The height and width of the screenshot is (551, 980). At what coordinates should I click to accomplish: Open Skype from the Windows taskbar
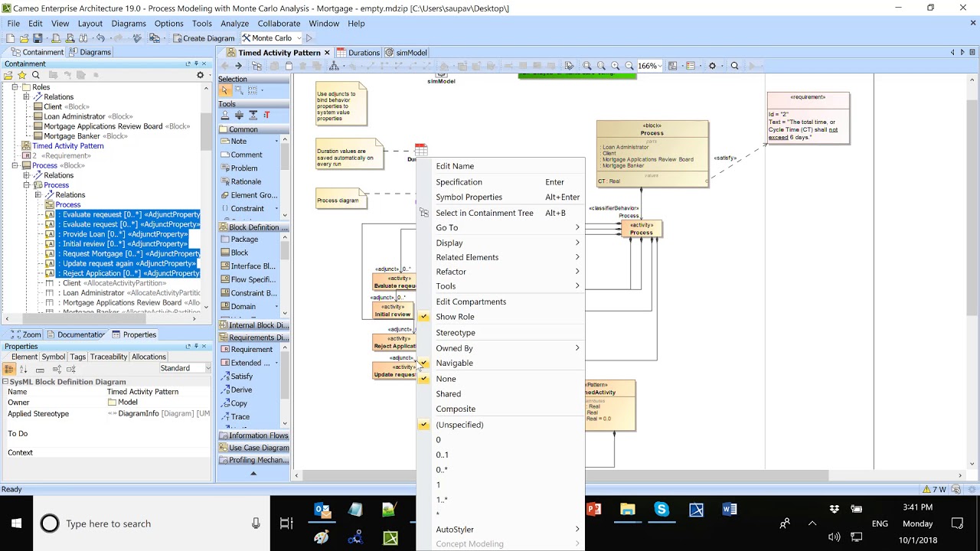pos(661,510)
